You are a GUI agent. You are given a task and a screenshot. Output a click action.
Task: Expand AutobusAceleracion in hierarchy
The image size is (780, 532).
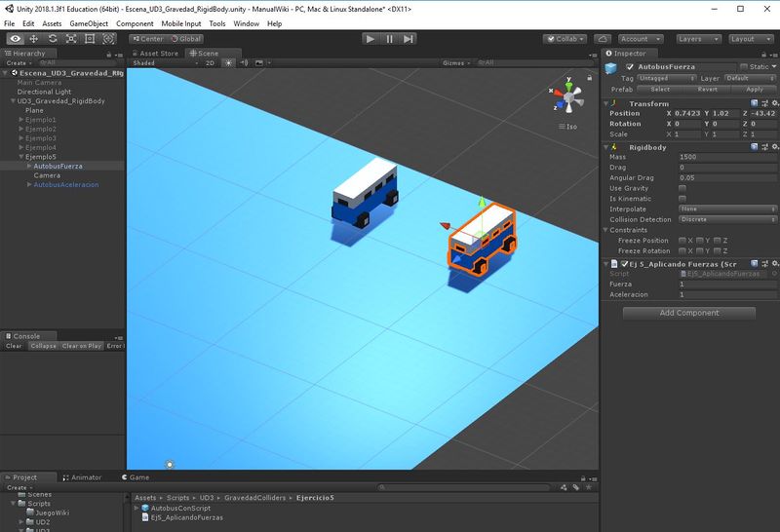point(29,184)
